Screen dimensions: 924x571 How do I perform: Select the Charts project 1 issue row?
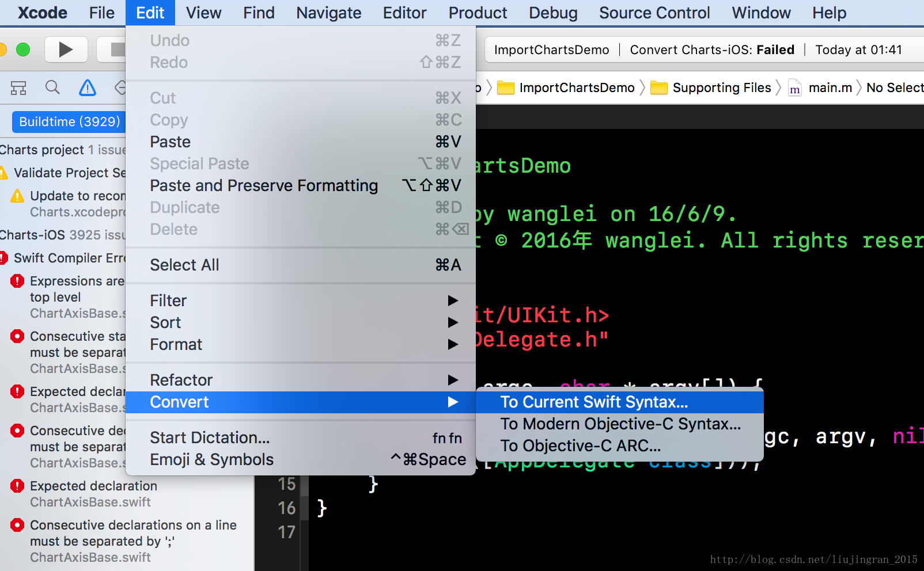coord(63,150)
